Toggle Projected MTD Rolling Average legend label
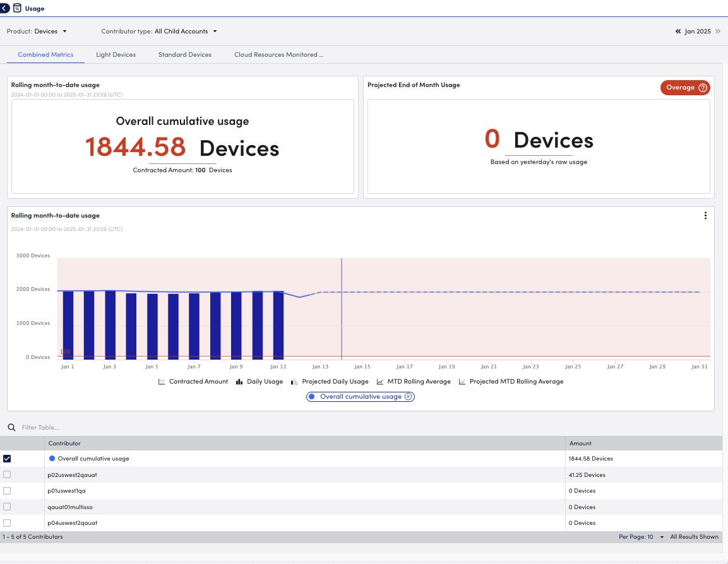Image resolution: width=728 pixels, height=564 pixels. pos(516,381)
